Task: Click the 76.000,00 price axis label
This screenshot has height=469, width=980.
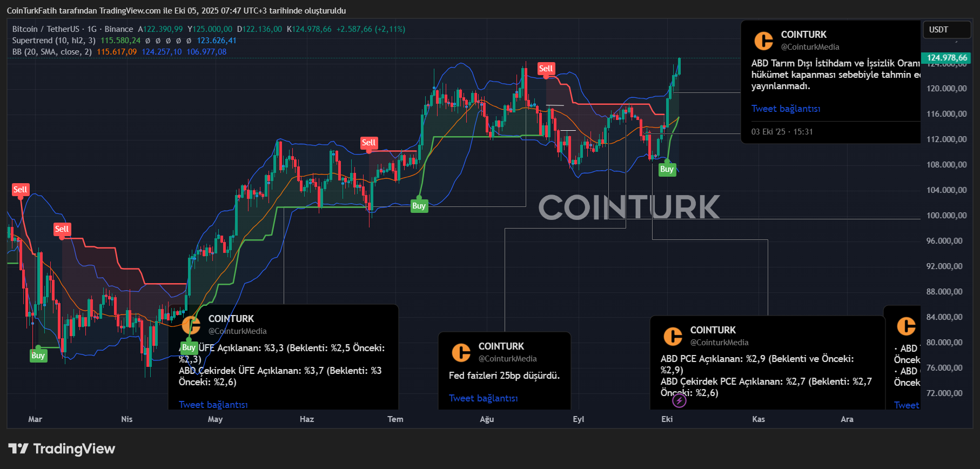Action: point(944,368)
